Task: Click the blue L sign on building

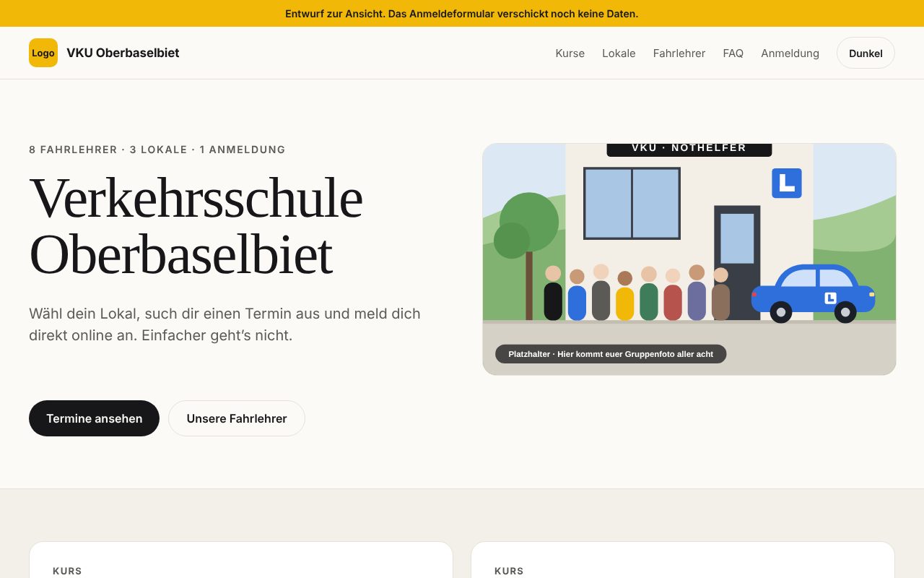Action: coord(787,183)
